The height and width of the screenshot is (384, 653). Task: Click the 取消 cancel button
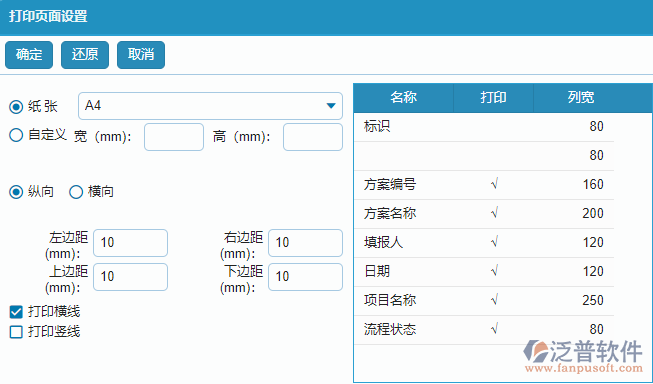141,55
